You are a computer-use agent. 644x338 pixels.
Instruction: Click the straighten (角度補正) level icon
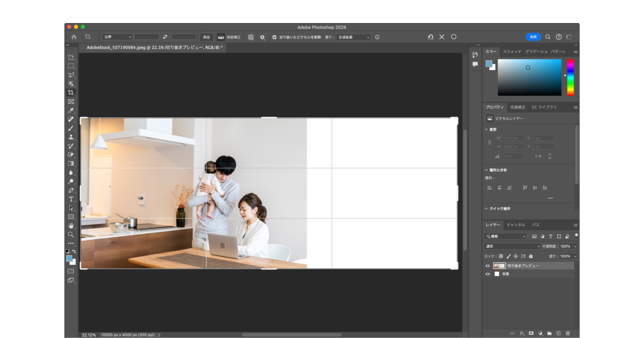(x=221, y=37)
